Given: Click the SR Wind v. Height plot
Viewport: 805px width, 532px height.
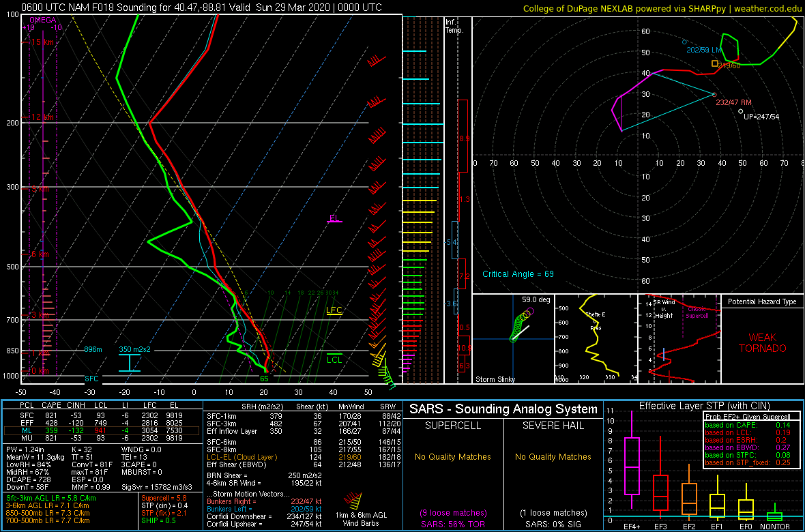Looking at the screenshot, I should tap(679, 338).
